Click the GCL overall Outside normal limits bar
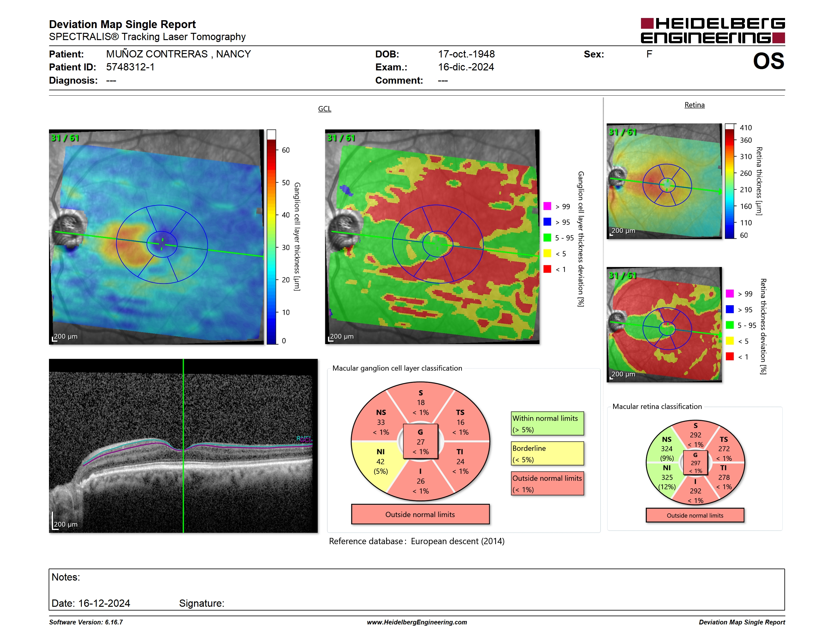This screenshot has width=834, height=644. tap(420, 514)
